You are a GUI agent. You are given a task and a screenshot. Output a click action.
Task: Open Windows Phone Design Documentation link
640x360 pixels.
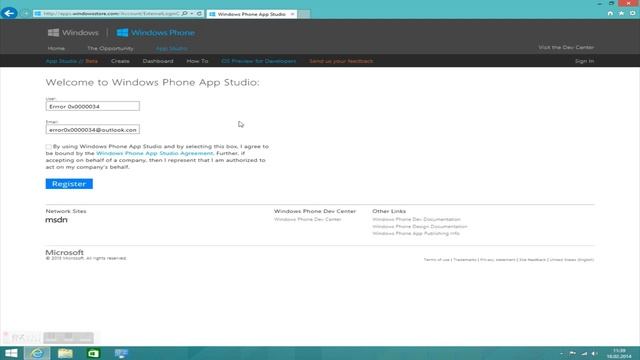pyautogui.click(x=420, y=226)
